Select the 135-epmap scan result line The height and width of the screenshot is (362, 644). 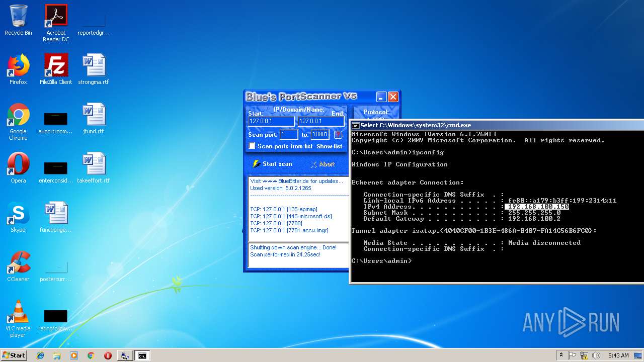[x=284, y=209]
